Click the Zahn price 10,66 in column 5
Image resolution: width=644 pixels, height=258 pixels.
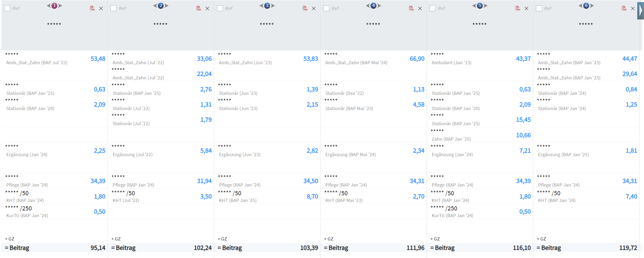pos(523,135)
